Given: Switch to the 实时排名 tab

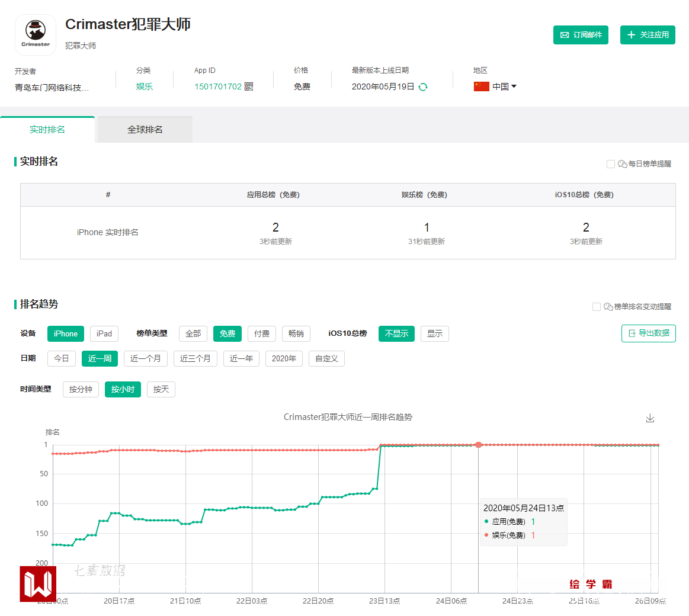Looking at the screenshot, I should 47,130.
